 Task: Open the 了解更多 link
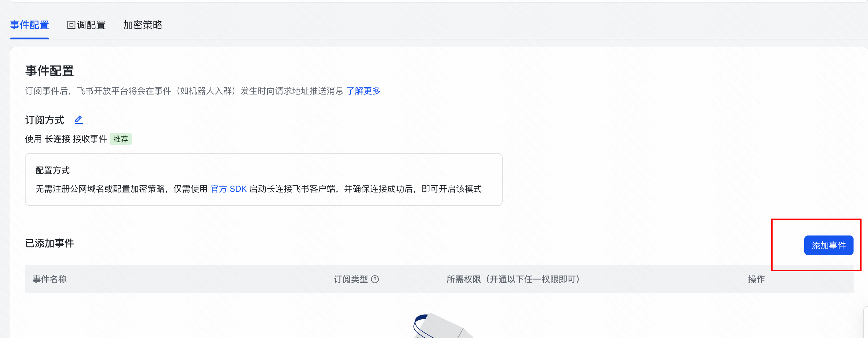[363, 91]
